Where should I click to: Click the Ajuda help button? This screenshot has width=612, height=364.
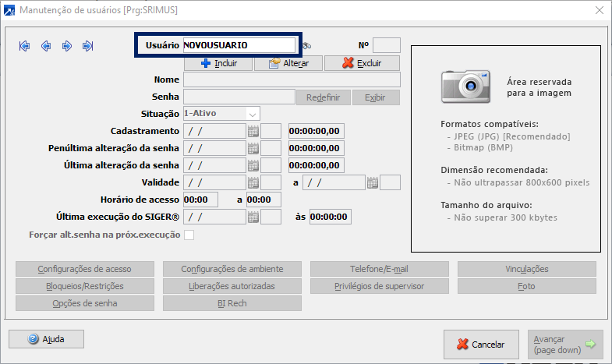point(47,339)
